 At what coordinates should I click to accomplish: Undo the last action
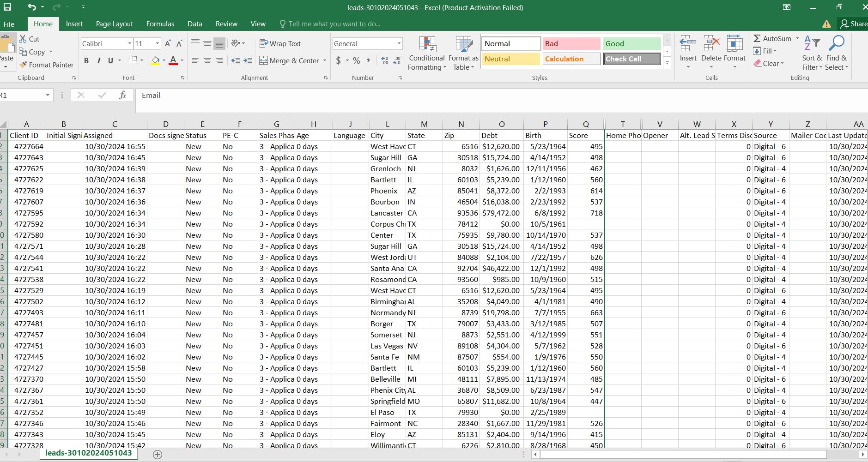[32, 7]
